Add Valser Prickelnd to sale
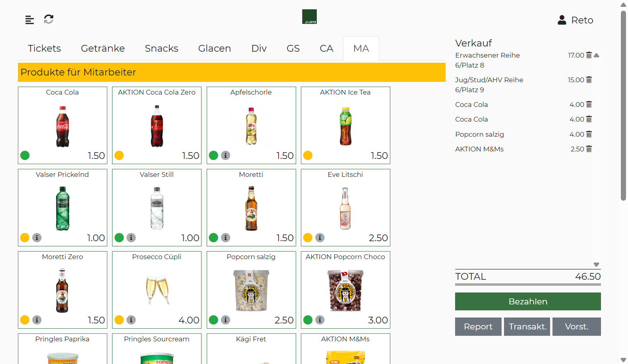Screen dimensions: 628x364 (62, 209)
